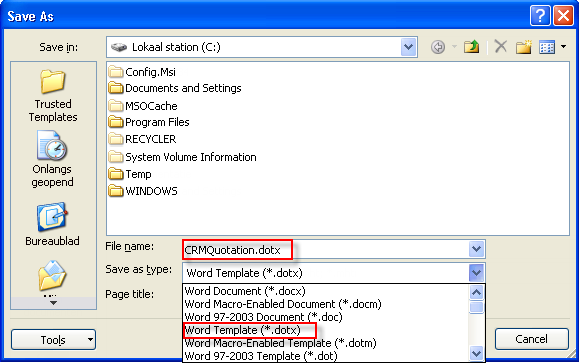The height and width of the screenshot is (364, 579).
Task: Go to Onlangs geopend recent places
Action: click(52, 159)
